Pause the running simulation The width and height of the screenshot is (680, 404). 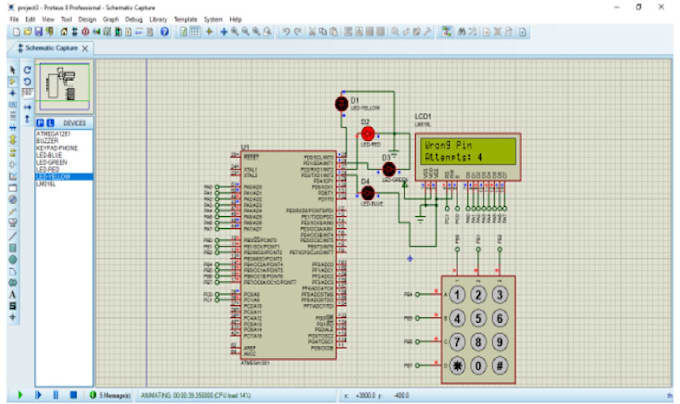coord(56,395)
